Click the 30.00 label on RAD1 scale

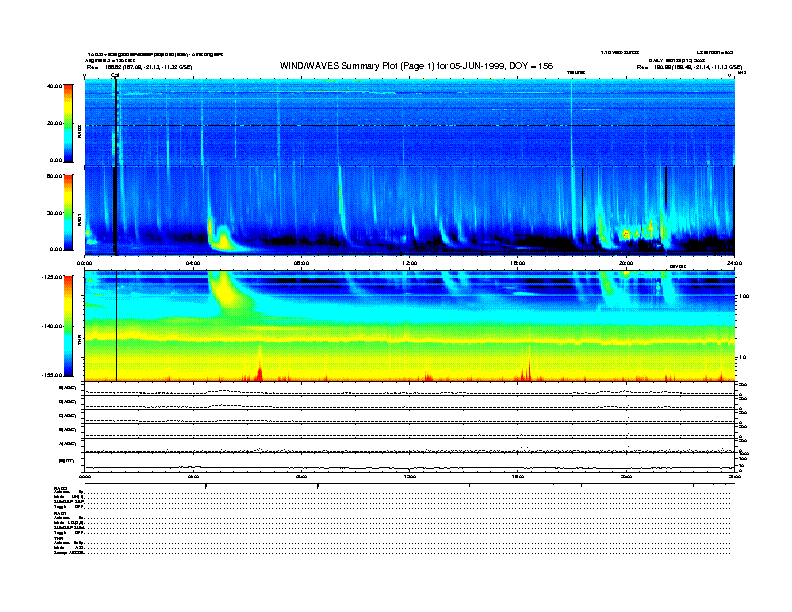(x=54, y=213)
